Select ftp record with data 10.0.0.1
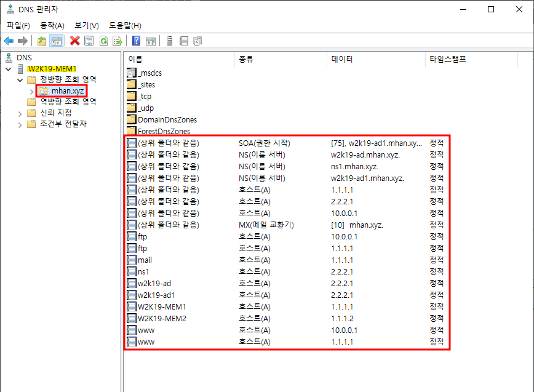The width and height of the screenshot is (534, 392). coord(285,237)
